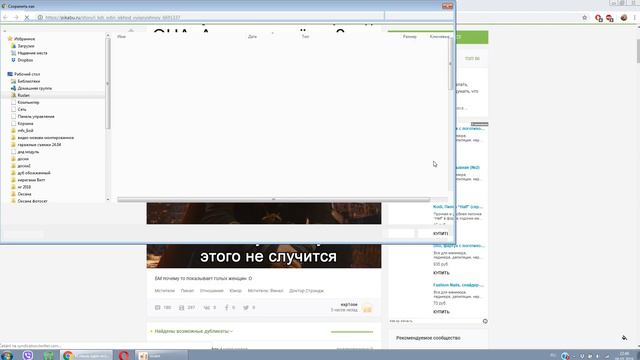Select the доски2 folder

tap(24, 166)
